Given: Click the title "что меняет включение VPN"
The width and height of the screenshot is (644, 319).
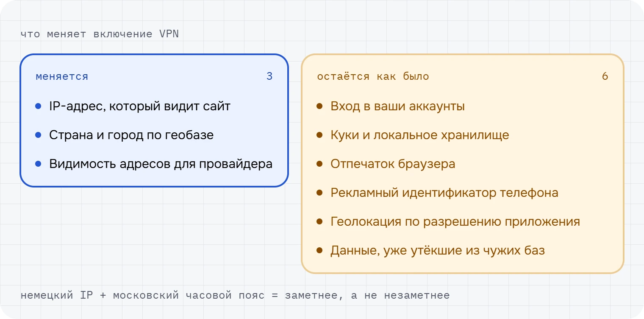Looking at the screenshot, I should point(100,34).
